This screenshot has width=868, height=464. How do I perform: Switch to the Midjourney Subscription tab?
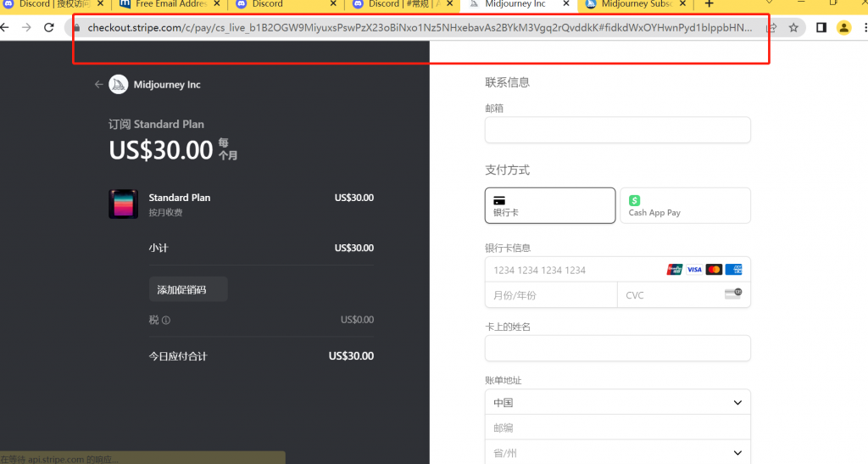635,4
